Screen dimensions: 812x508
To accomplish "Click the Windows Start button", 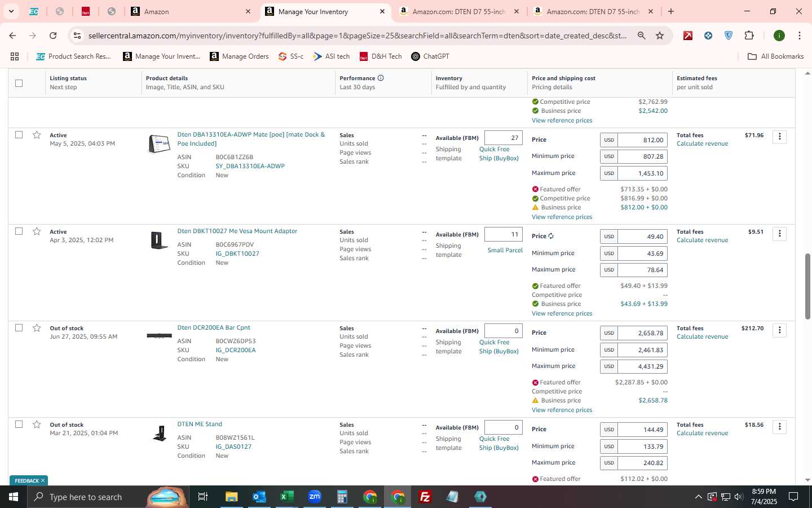I will 14,497.
